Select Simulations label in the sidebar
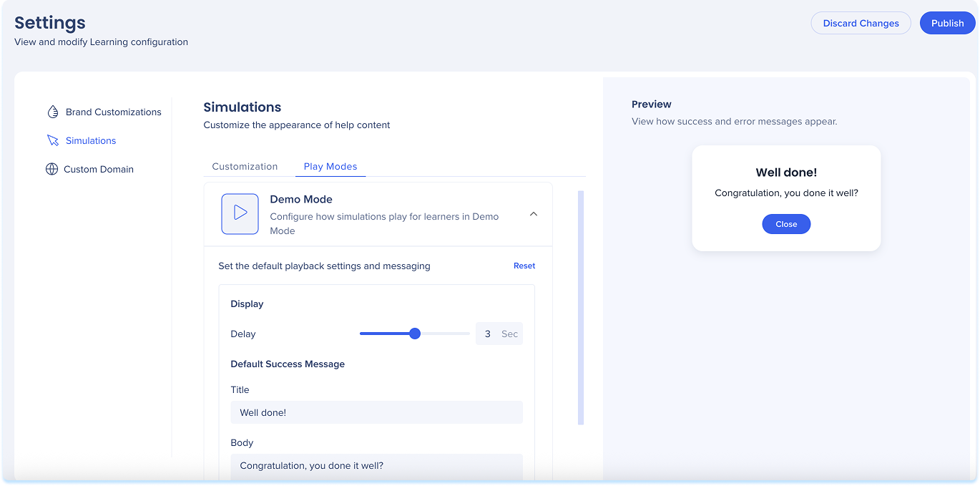 (90, 140)
